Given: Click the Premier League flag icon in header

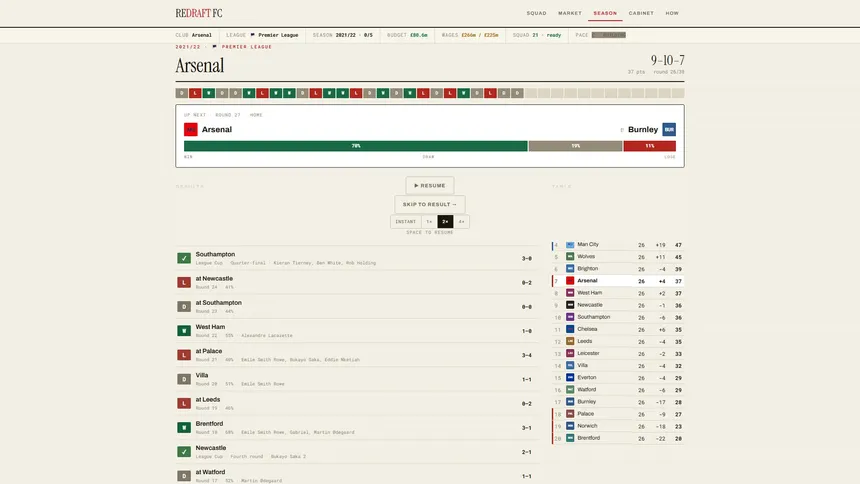Looking at the screenshot, I should (252, 35).
